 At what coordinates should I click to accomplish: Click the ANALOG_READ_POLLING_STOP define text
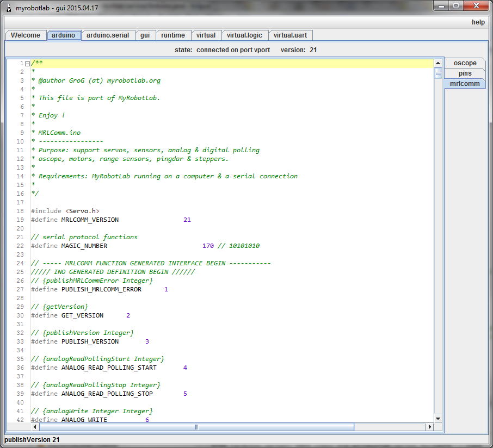(107, 393)
